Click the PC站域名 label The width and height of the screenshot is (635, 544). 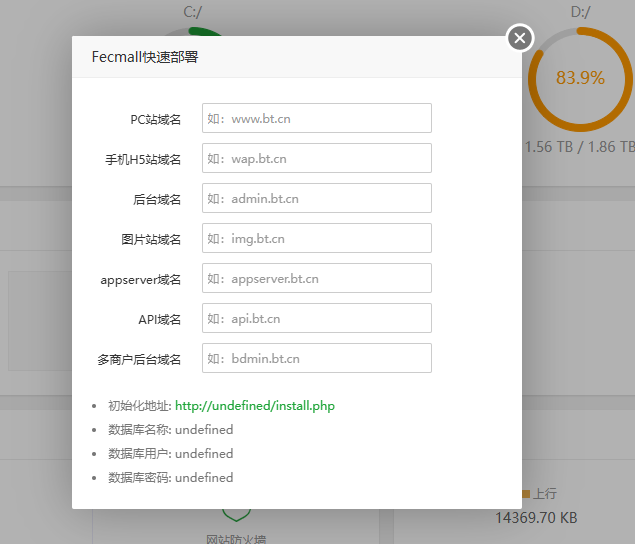[156, 119]
